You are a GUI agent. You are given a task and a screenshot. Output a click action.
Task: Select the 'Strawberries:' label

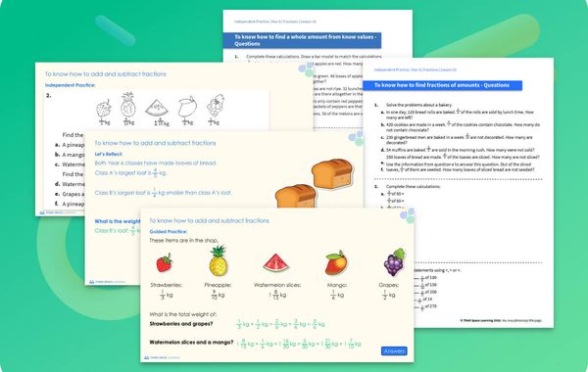coord(167,285)
